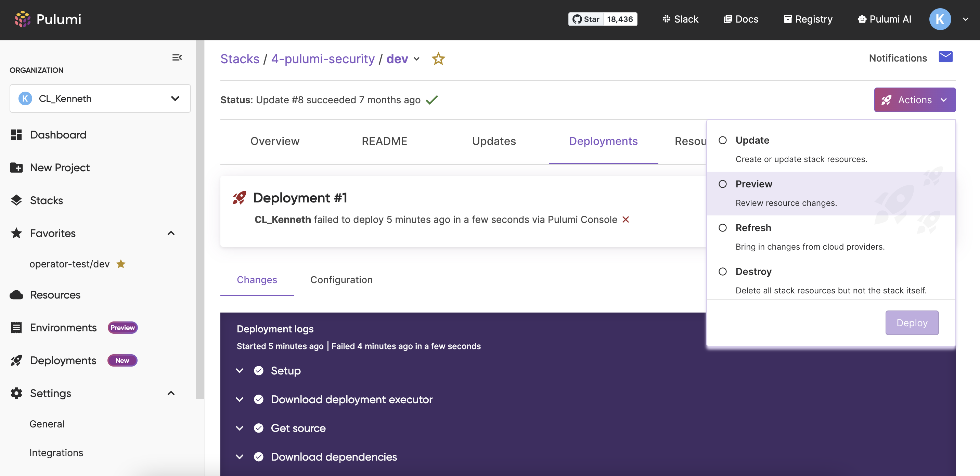Open the CL_Kenneth organization dropdown
The height and width of the screenshot is (476, 980).
coord(100,98)
